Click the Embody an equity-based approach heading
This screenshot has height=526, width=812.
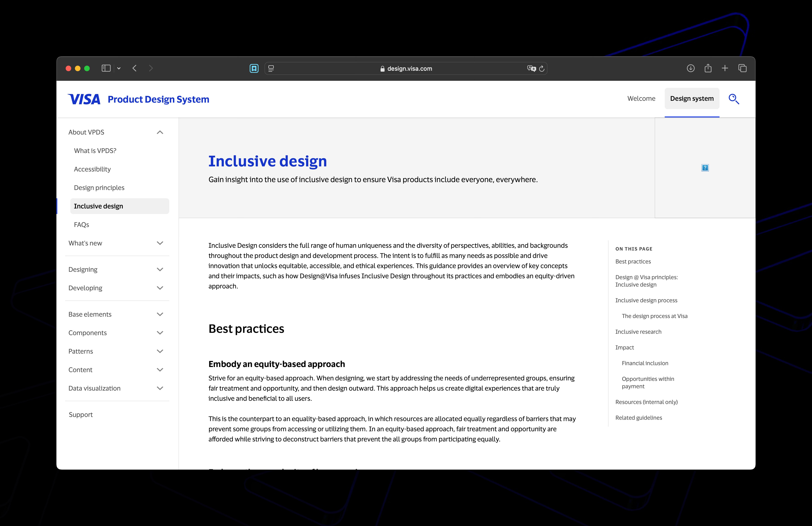[277, 364]
